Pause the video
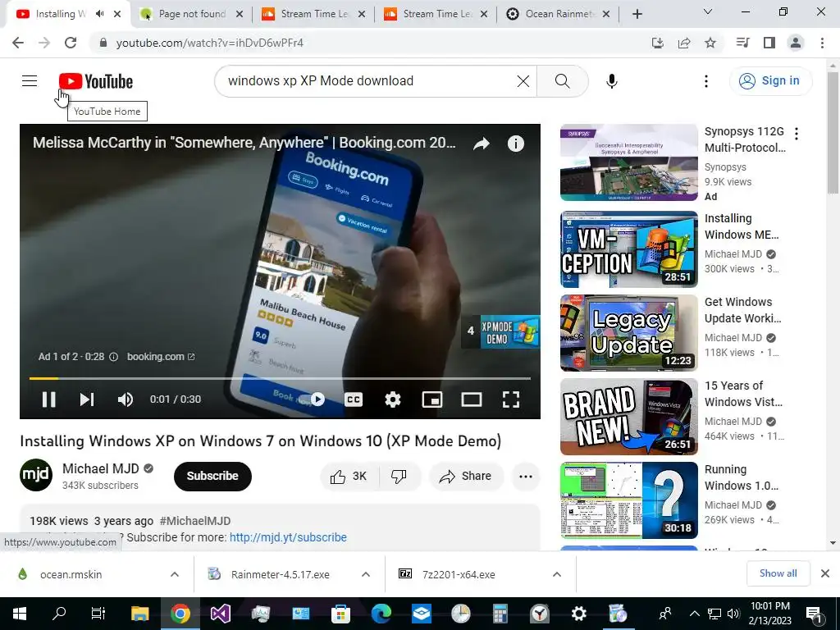Image resolution: width=840 pixels, height=630 pixels. 48,399
